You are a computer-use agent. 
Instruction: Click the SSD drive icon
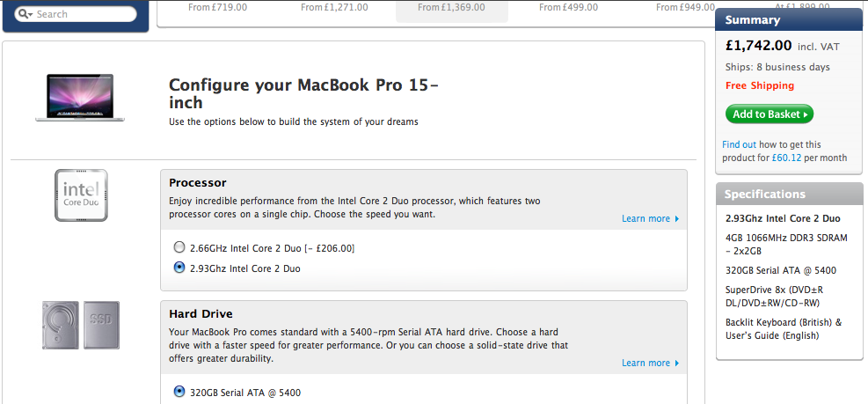(x=101, y=325)
